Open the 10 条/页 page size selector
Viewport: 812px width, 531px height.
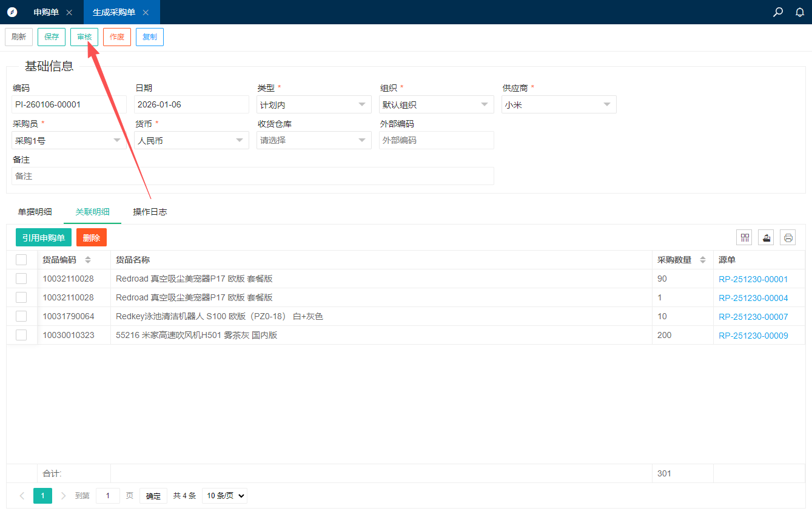point(224,496)
